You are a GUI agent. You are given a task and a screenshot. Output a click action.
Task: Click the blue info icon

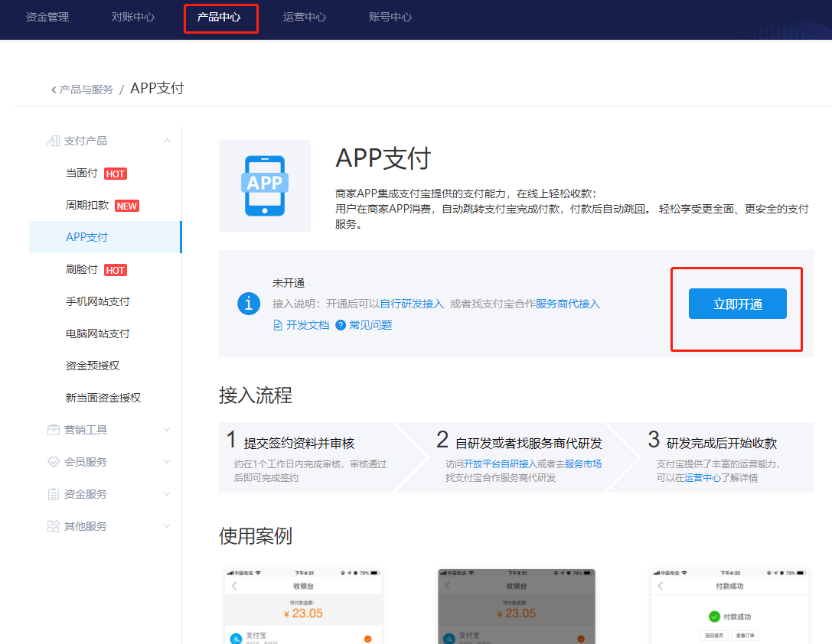pyautogui.click(x=249, y=304)
